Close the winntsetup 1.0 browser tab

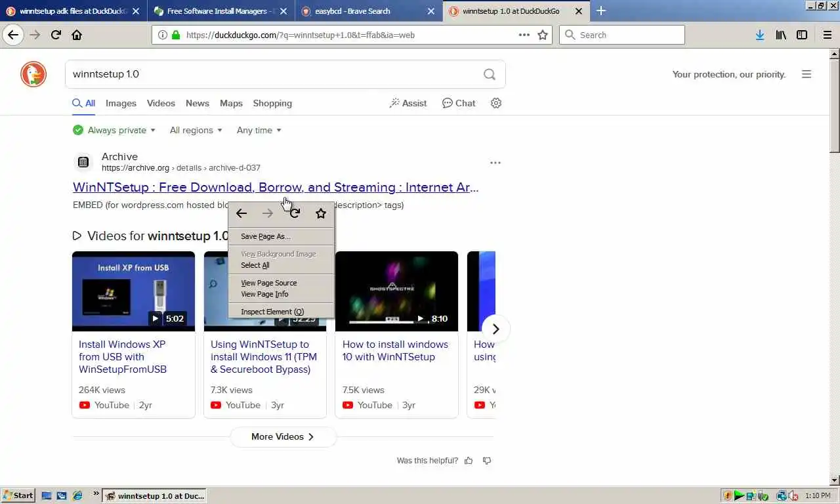coord(578,11)
